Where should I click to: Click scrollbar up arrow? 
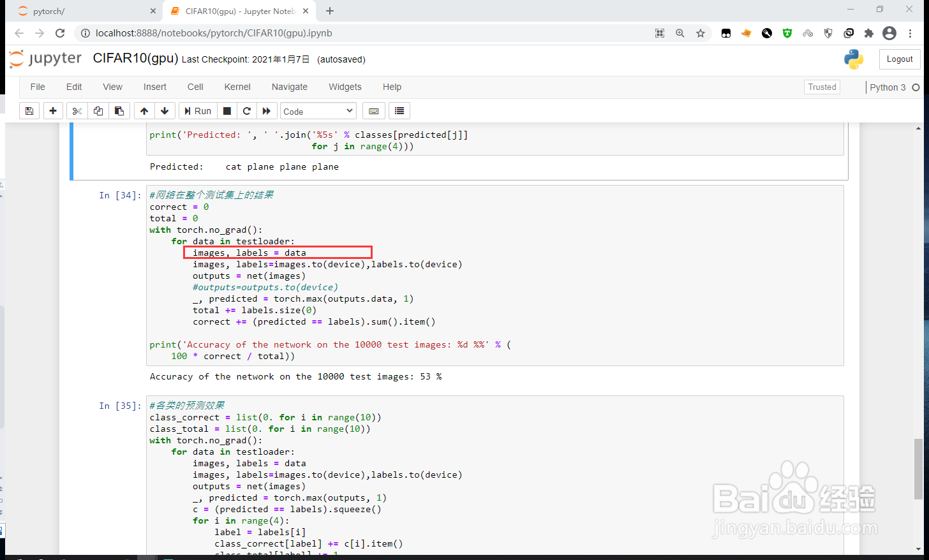[x=918, y=128]
